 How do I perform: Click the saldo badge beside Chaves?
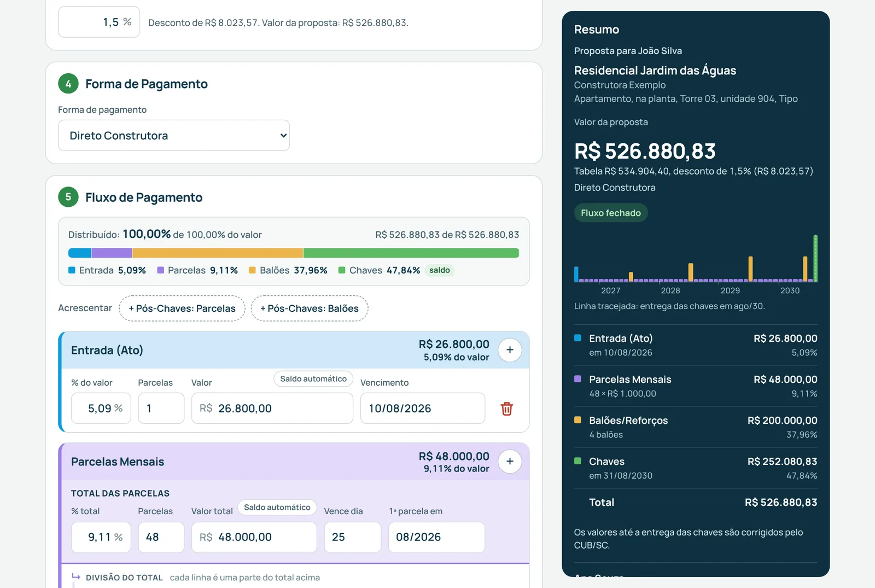pyautogui.click(x=440, y=270)
